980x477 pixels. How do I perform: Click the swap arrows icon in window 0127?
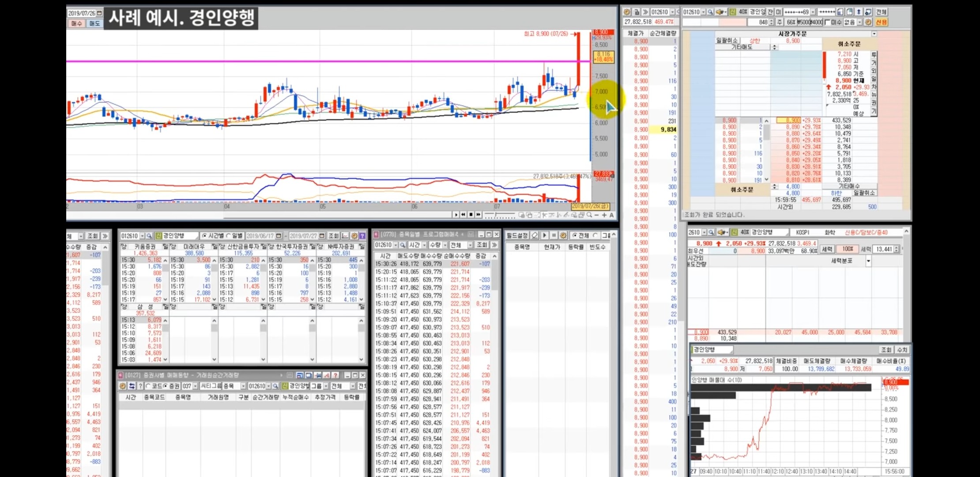pyautogui.click(x=132, y=386)
